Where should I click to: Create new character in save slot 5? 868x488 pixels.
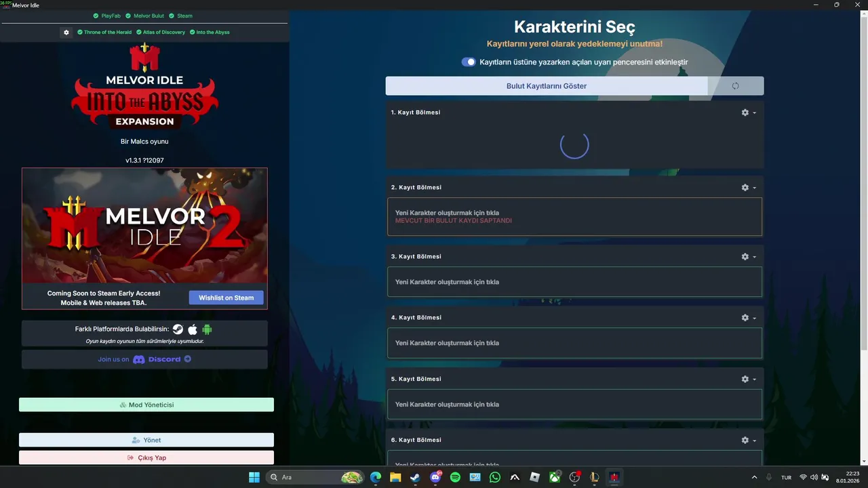pyautogui.click(x=574, y=405)
